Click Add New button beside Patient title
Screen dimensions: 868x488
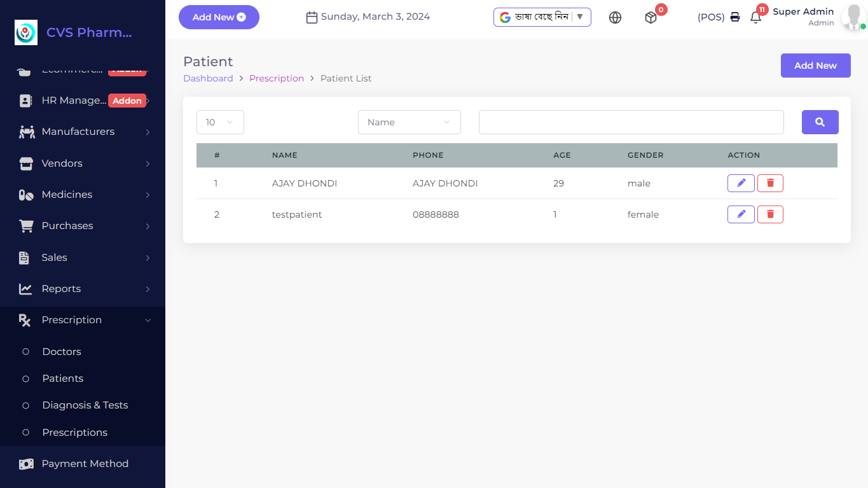point(815,66)
